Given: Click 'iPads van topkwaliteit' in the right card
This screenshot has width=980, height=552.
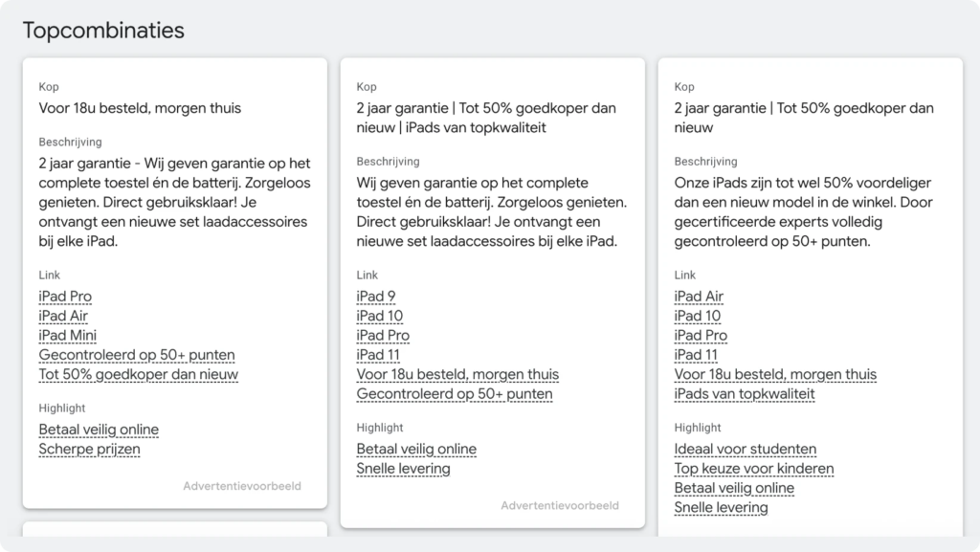Looking at the screenshot, I should click(x=744, y=393).
